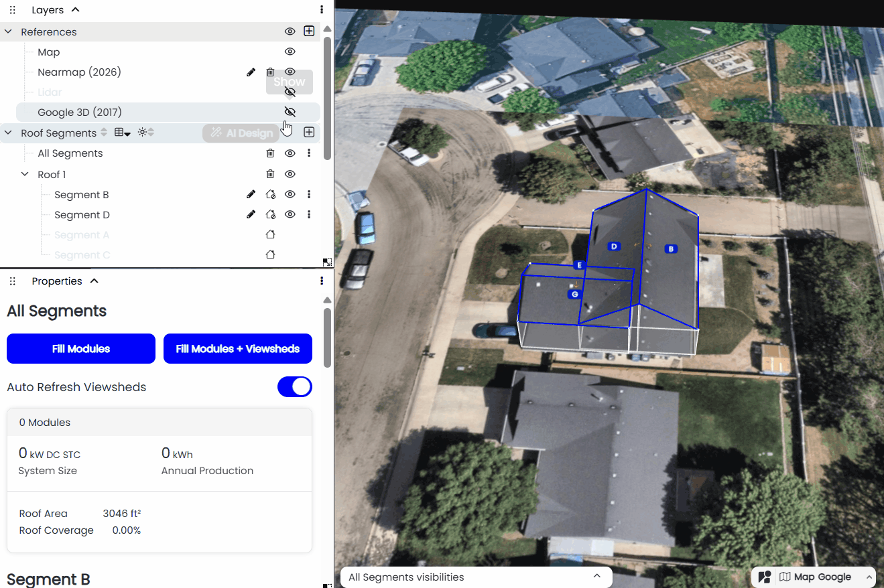Hide Segment B with eye icon
This screenshot has height=588, width=884.
pos(290,194)
